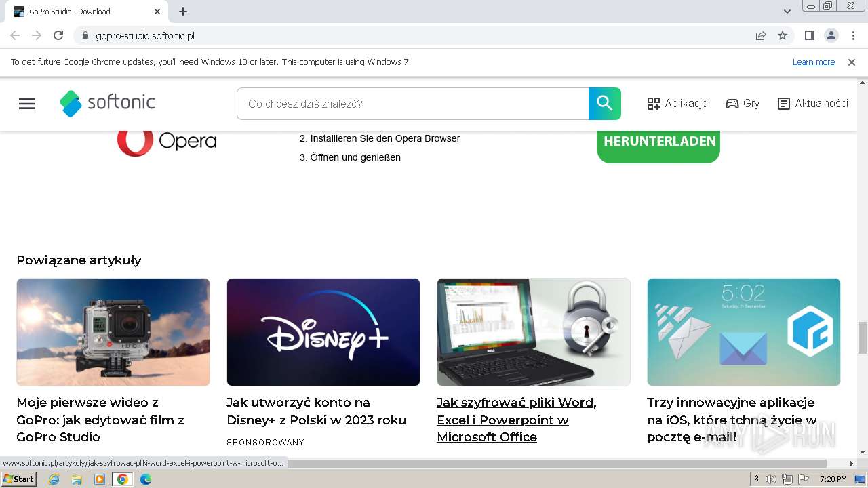Open 'Jak szyfrować pliki Word, Excel' article link
Screen dimensions: 868x488
pos(516,420)
